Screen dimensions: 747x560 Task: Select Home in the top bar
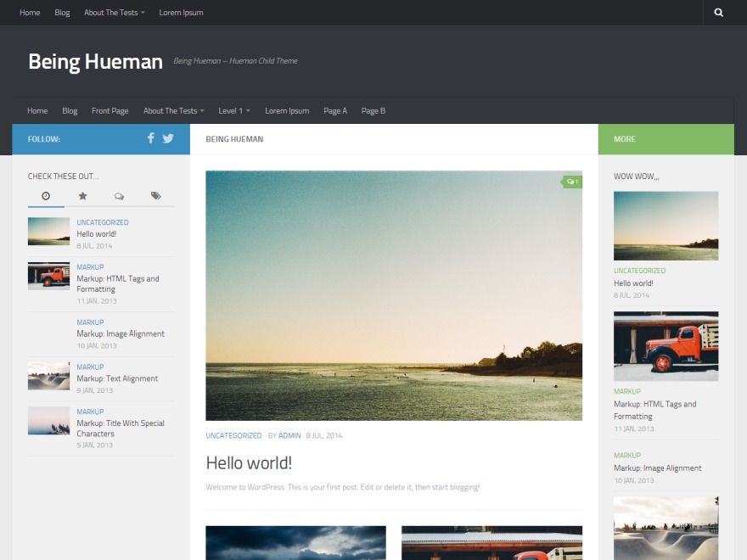(29, 13)
